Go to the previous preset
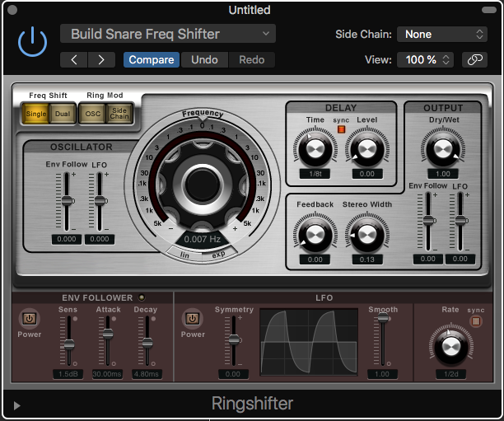The image size is (504, 421). click(74, 60)
